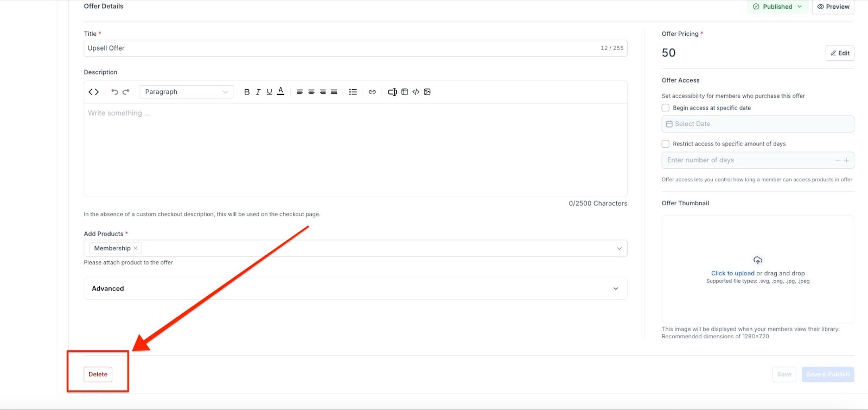Insert a button element in the editor
This screenshot has width=868, height=410.
(392, 92)
